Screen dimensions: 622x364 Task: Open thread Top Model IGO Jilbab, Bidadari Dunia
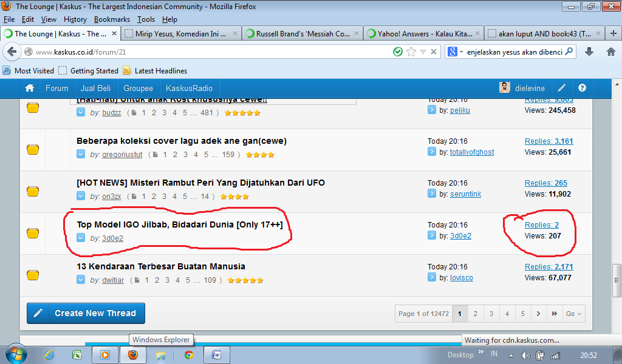[179, 224]
